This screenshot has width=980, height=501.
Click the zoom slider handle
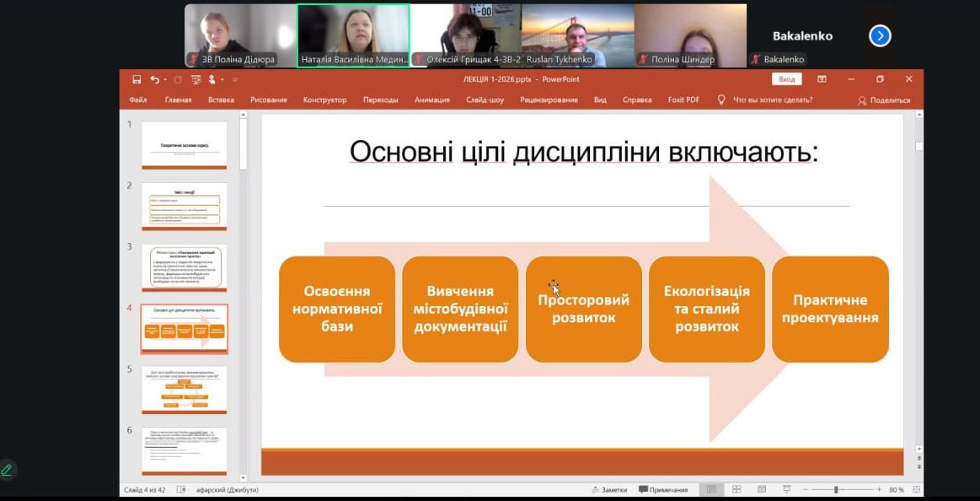coord(836,490)
